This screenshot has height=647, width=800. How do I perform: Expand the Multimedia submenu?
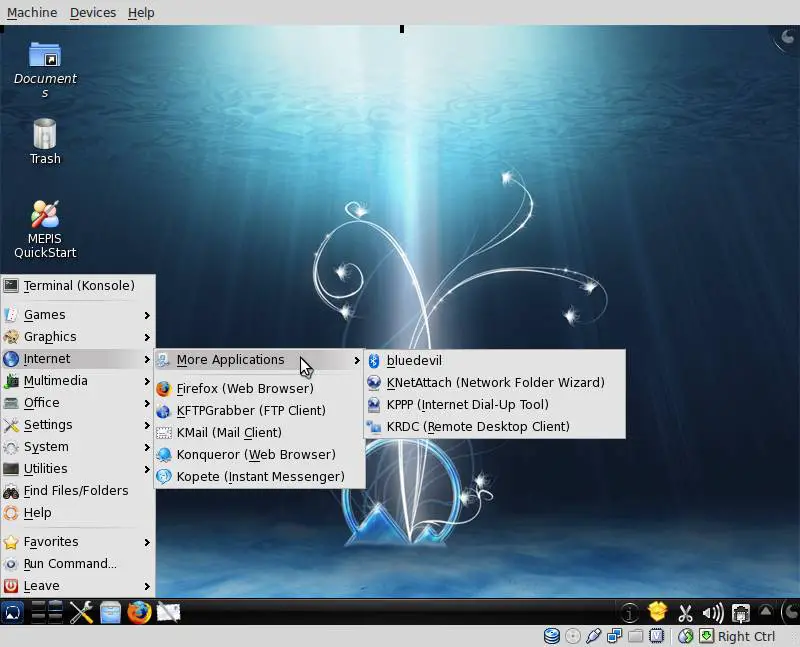coord(78,381)
